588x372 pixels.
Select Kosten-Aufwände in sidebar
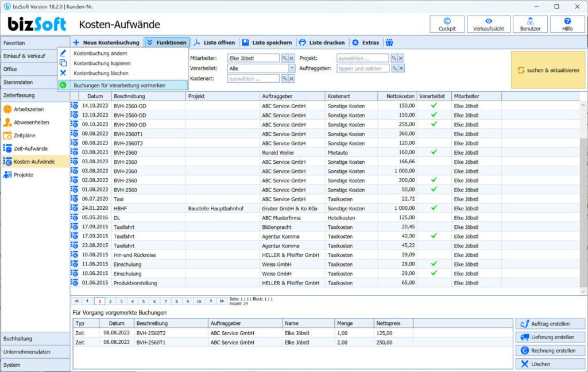(x=35, y=162)
